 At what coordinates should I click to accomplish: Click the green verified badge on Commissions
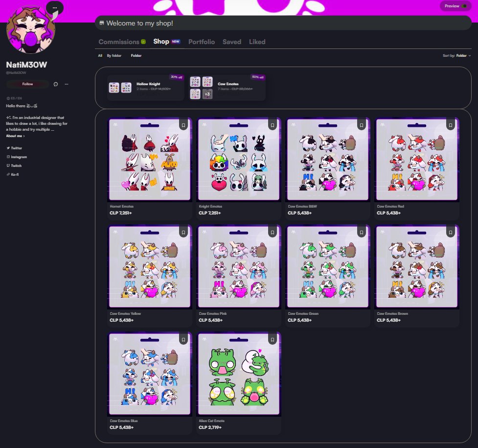click(x=143, y=42)
